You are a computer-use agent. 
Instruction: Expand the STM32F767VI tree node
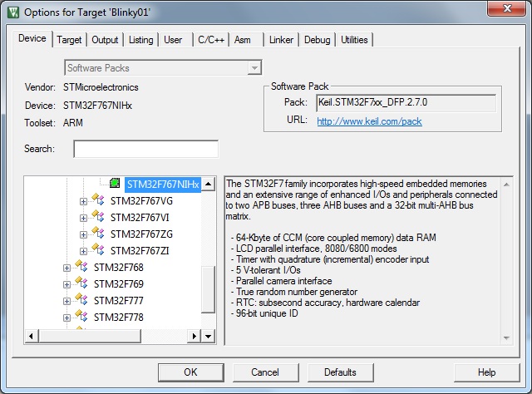[x=83, y=219]
